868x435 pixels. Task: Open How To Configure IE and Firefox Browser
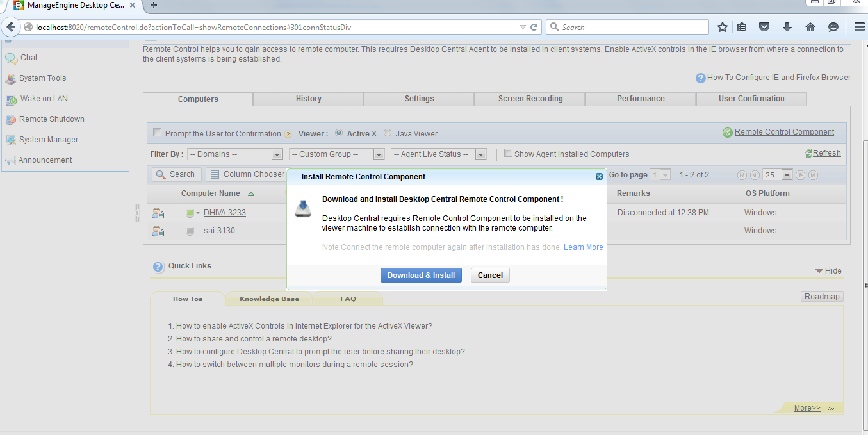[x=779, y=78]
